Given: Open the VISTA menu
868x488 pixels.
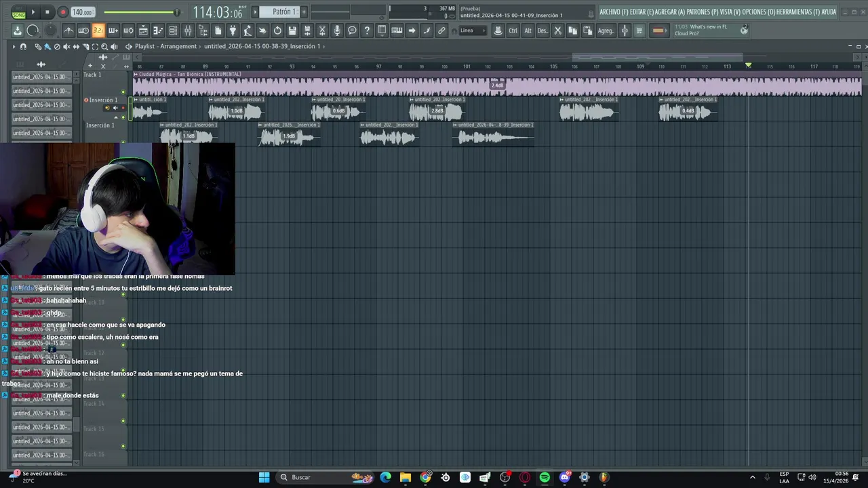Looking at the screenshot, I should tap(730, 12).
